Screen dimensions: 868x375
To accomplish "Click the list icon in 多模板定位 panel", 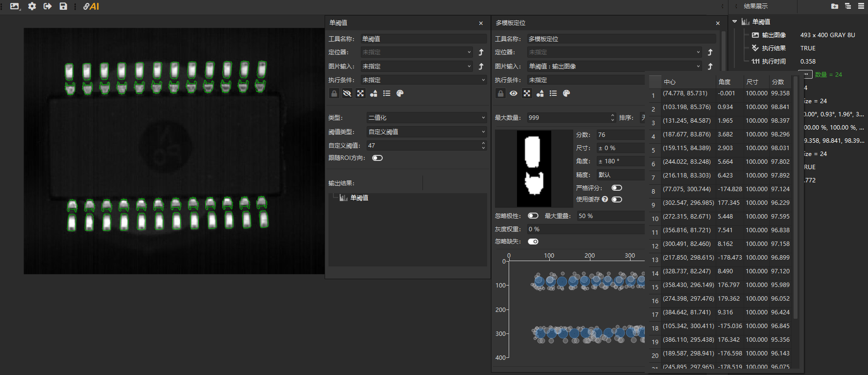I will point(553,93).
